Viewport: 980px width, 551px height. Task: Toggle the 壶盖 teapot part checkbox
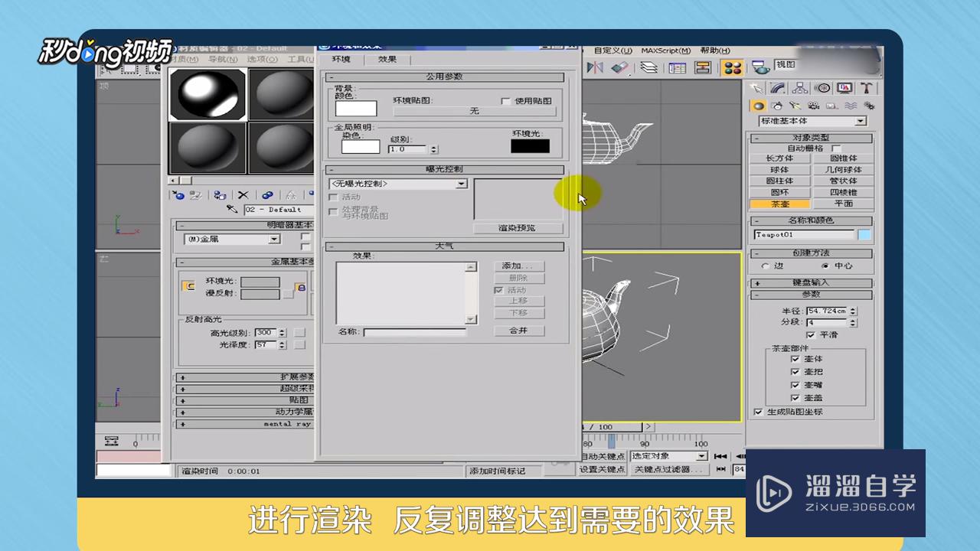coord(795,398)
